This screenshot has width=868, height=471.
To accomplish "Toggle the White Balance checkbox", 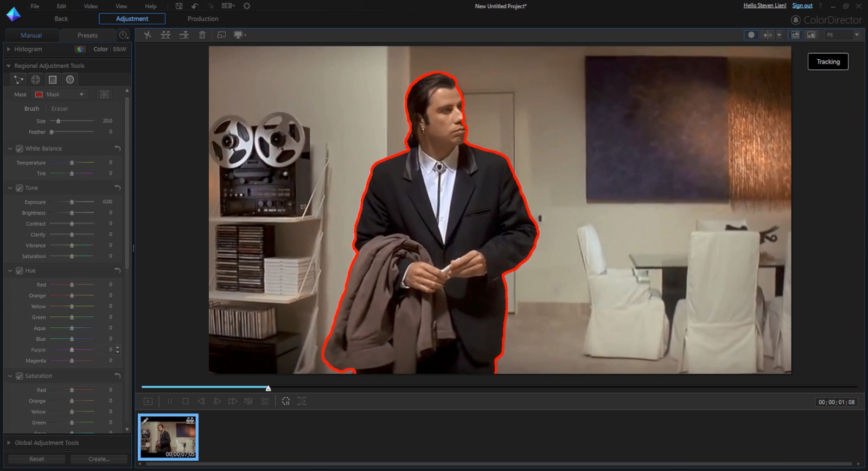I will point(20,149).
